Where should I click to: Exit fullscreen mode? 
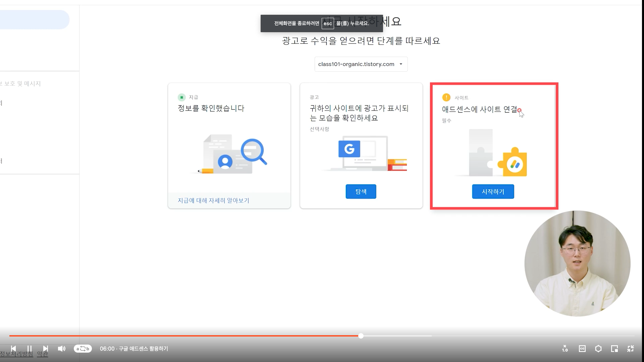630,349
